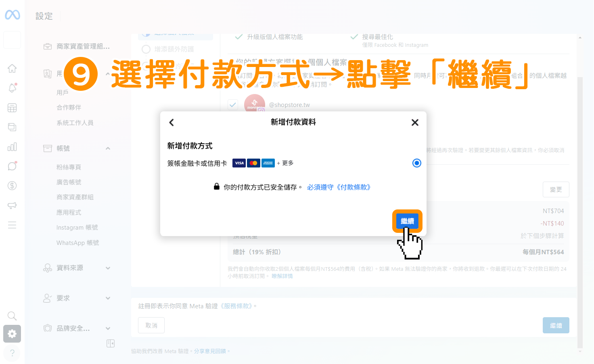Image resolution: width=594 pixels, height=364 pixels.
Task: Open the Home icon in left rail
Action: click(12, 69)
